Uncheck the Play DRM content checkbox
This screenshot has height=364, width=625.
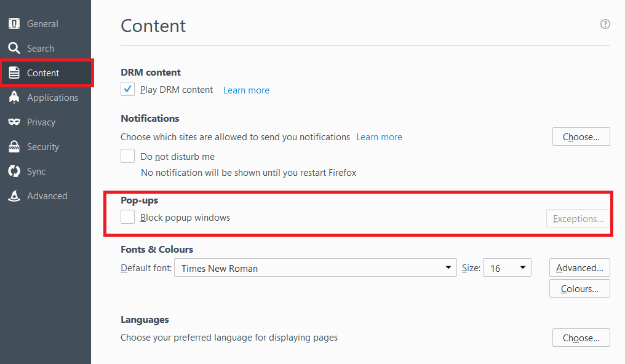127,89
